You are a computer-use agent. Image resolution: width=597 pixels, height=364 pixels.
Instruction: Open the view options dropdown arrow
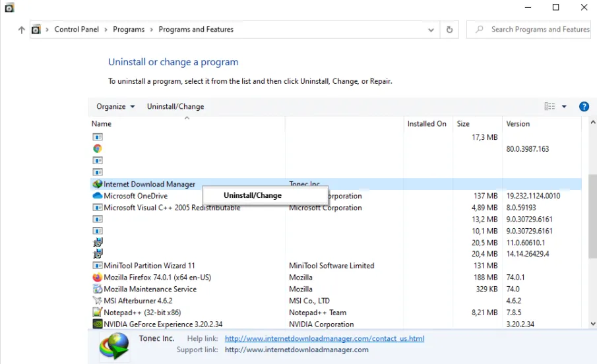tap(564, 107)
